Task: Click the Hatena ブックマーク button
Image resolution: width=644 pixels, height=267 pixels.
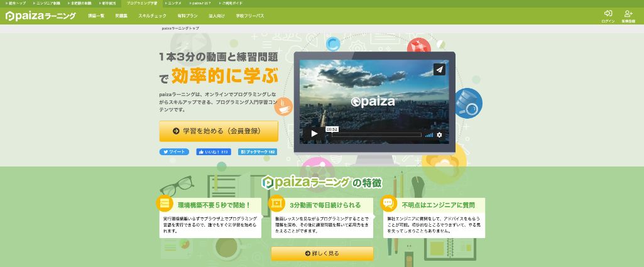Action: tap(258, 151)
